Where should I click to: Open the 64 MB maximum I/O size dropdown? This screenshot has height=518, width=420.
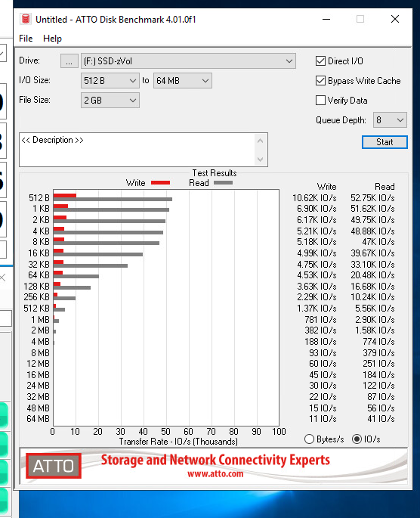183,81
